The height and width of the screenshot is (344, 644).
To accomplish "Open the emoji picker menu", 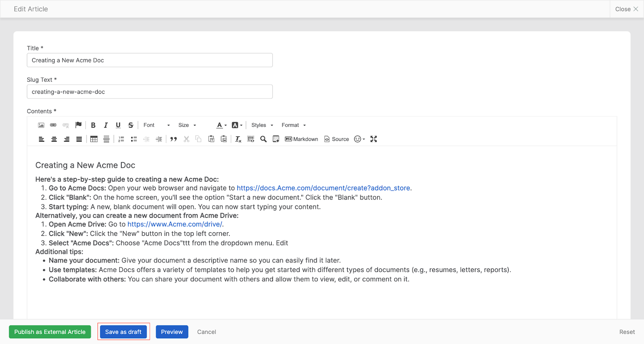I will coord(359,139).
